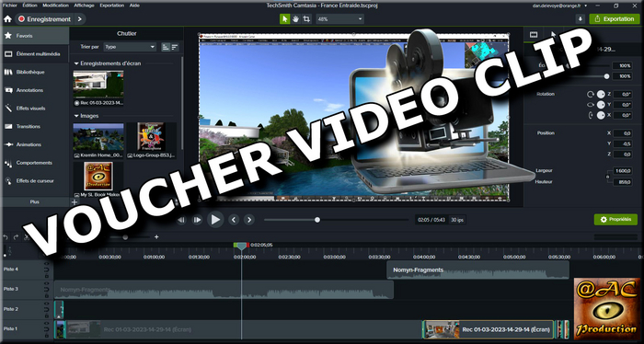The width and height of the screenshot is (644, 344).
Task: Play the video preview
Action: click(x=215, y=220)
